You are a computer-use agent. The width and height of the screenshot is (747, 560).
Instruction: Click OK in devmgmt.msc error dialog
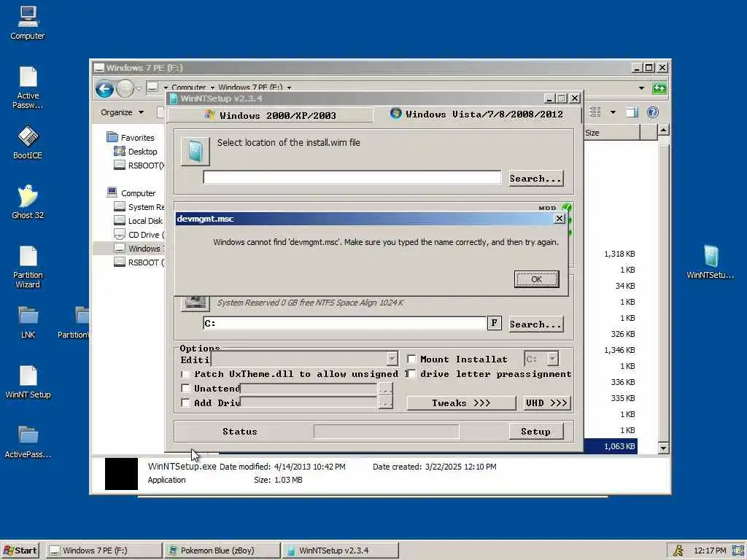pyautogui.click(x=536, y=279)
